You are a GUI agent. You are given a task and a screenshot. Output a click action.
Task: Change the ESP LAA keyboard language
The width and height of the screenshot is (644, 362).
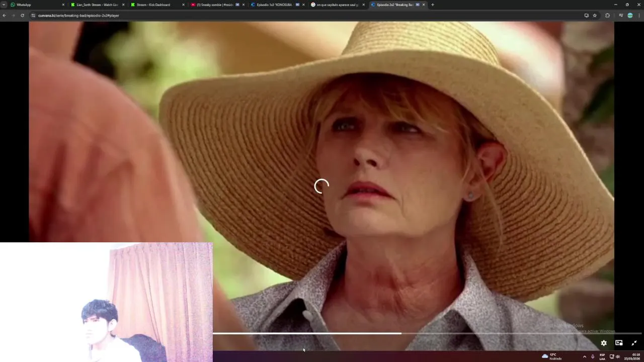click(602, 356)
